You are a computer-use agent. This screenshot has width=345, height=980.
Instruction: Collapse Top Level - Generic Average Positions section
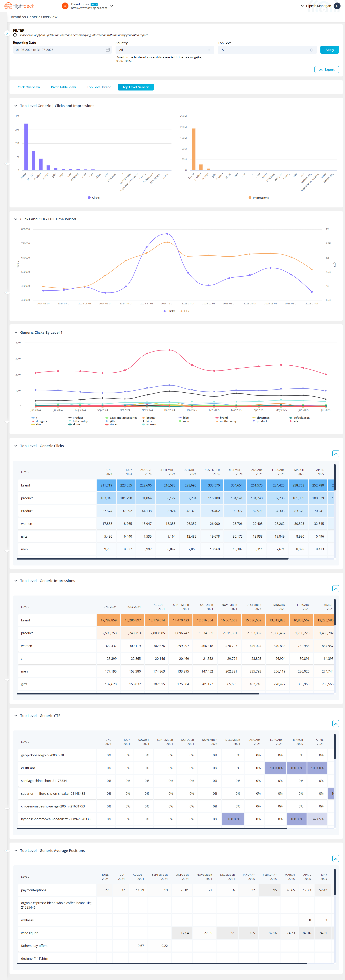click(x=16, y=851)
